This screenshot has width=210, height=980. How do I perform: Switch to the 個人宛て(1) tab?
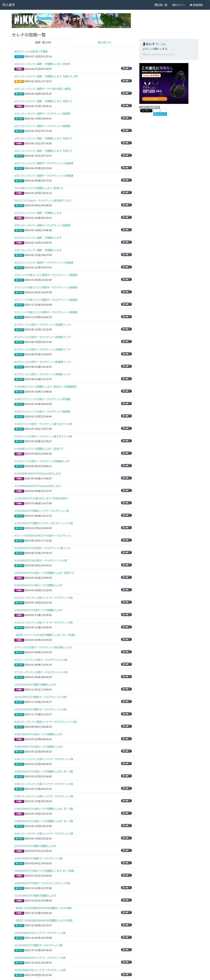[105, 42]
